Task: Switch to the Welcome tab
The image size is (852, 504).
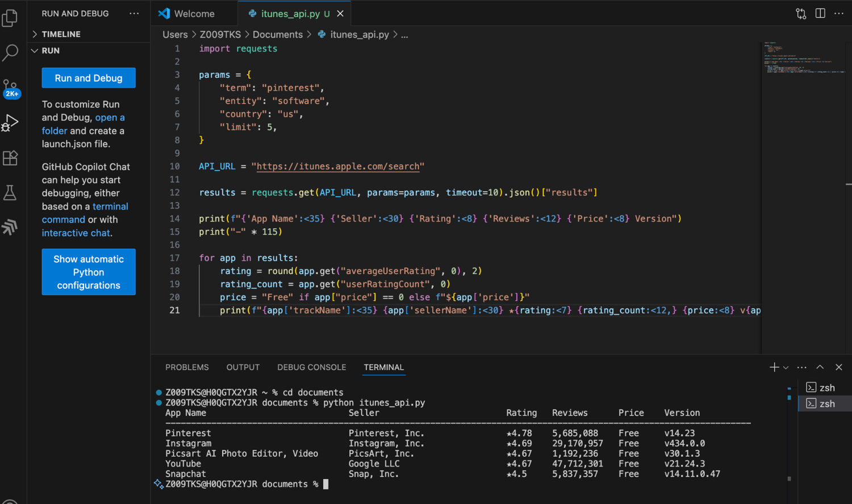Action: (x=194, y=14)
